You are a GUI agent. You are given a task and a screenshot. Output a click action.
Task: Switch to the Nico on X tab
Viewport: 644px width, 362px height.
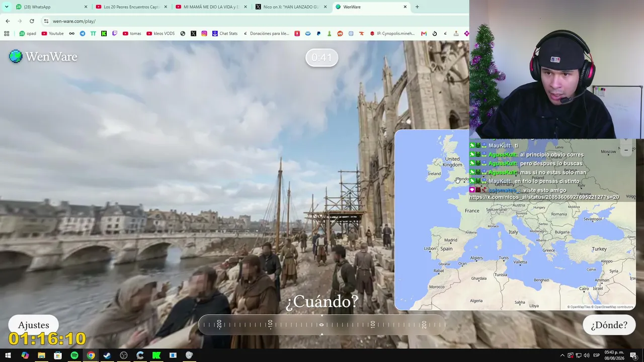pyautogui.click(x=292, y=7)
